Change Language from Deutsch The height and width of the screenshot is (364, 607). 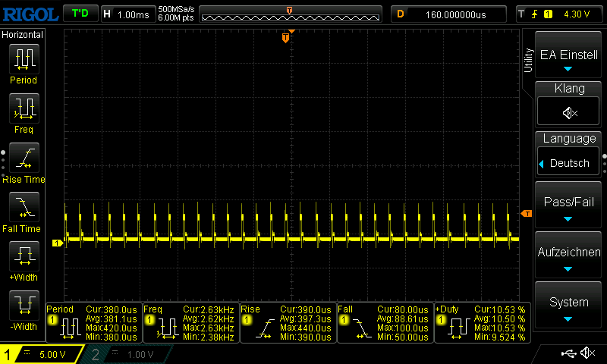pyautogui.click(x=568, y=162)
